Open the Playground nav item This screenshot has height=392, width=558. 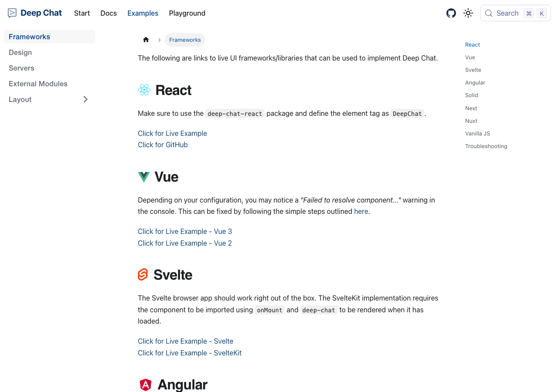[x=187, y=13]
